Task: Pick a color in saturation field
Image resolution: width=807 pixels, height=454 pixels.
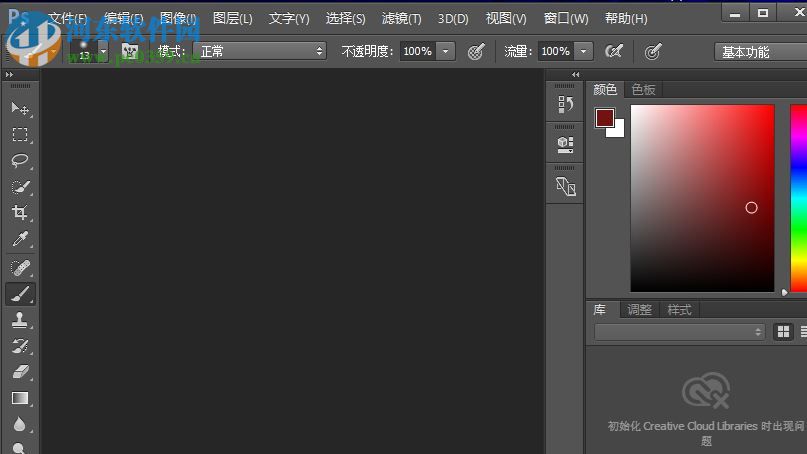Action: [702, 198]
